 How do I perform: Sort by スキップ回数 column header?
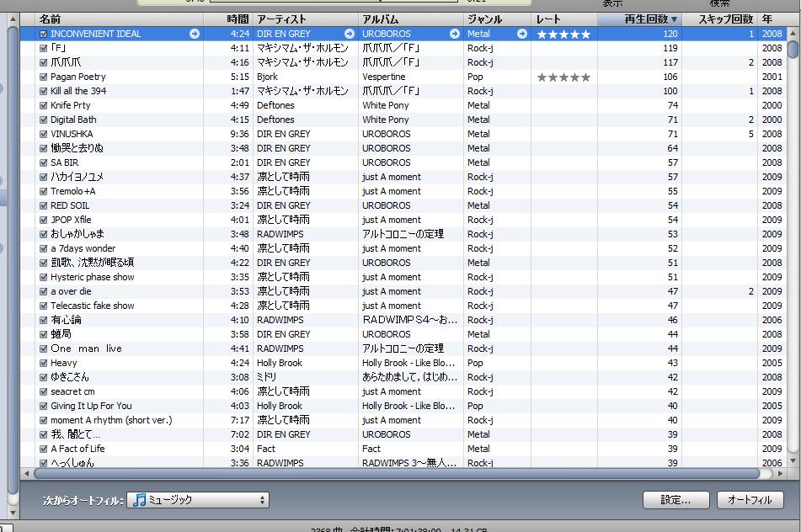[x=720, y=19]
